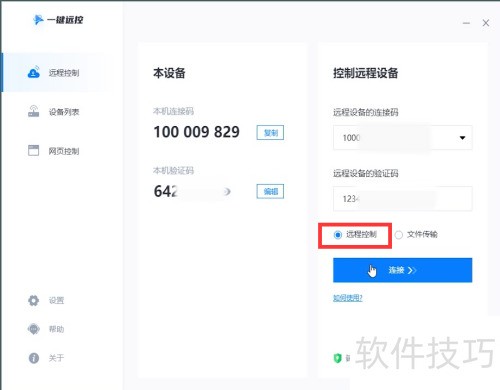Edit the local verification code with 编辑
This screenshot has width=500, height=390.
click(x=270, y=191)
